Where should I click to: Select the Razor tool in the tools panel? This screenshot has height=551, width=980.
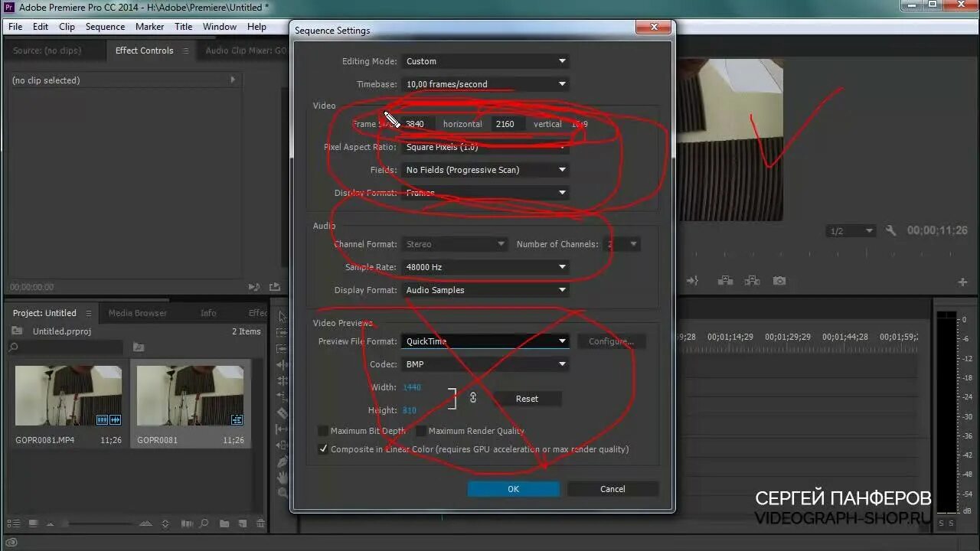click(283, 413)
